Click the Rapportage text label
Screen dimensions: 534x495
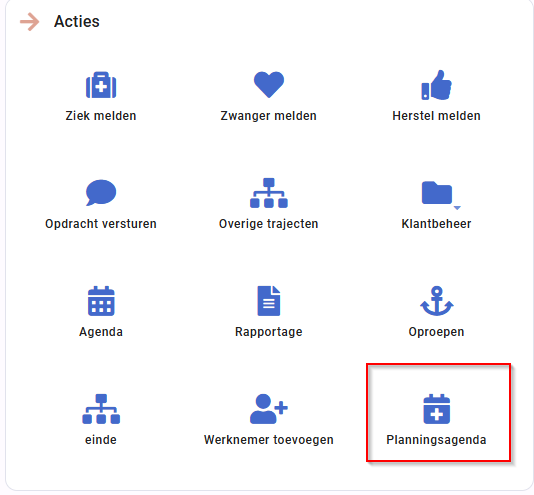click(269, 332)
